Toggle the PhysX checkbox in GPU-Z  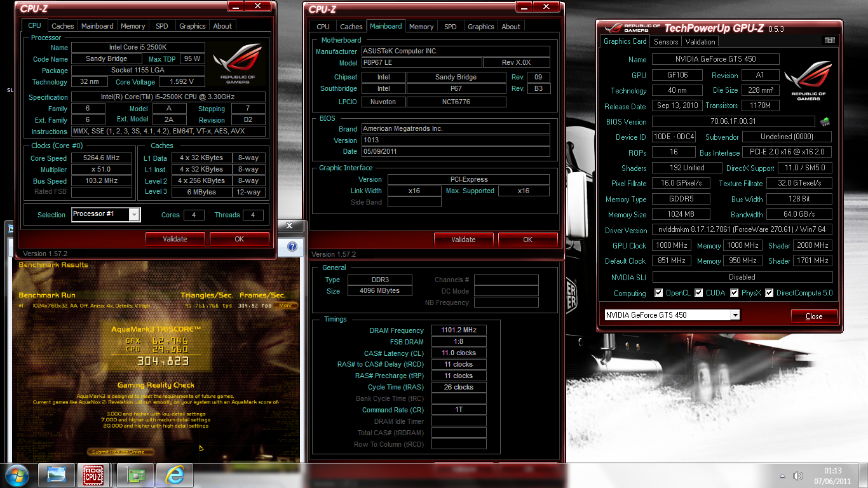tap(735, 293)
